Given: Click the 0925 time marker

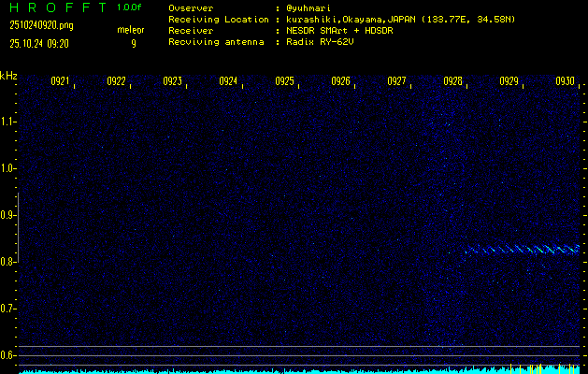Looking at the screenshot, I should click(284, 81).
